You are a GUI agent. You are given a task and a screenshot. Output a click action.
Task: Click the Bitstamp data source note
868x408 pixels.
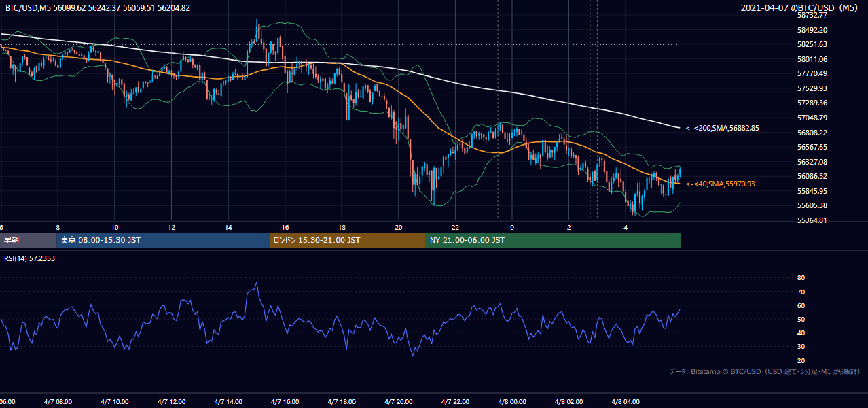765,372
